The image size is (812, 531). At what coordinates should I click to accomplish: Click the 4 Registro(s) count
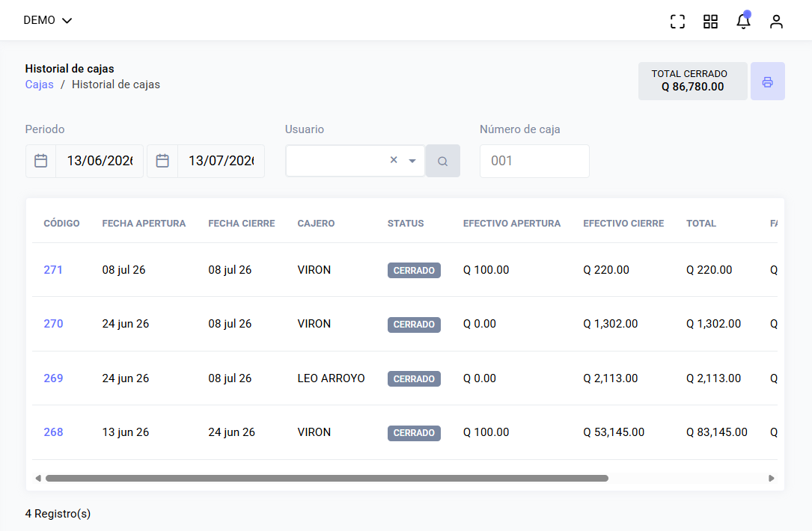pos(58,514)
